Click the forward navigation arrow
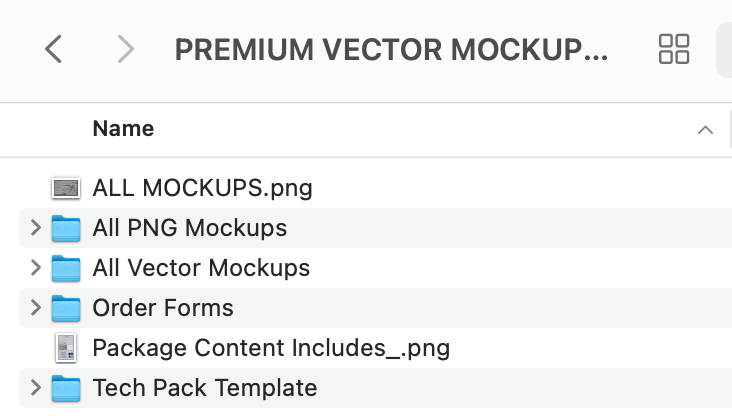Viewport: 732px width, 416px height. 125,48
